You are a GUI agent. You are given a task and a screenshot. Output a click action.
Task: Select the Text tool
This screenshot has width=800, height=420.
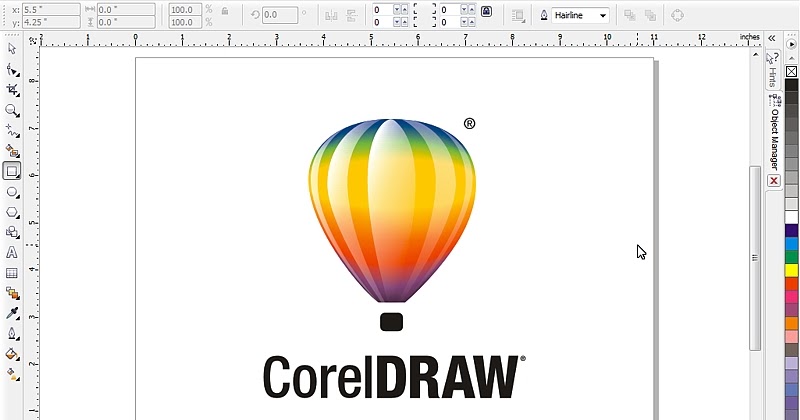12,253
